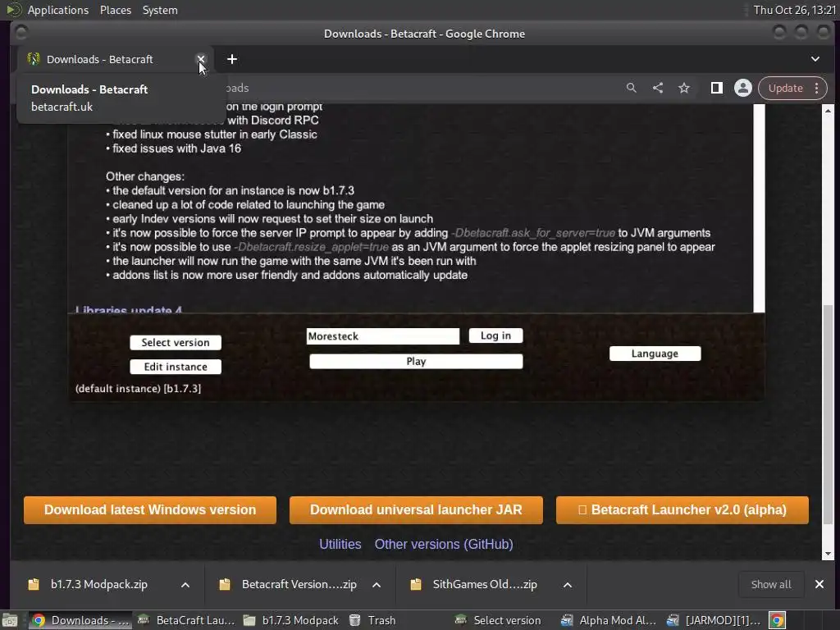Click the page scrollbar up arrow
Image resolution: width=840 pixels, height=630 pixels.
pos(829,111)
